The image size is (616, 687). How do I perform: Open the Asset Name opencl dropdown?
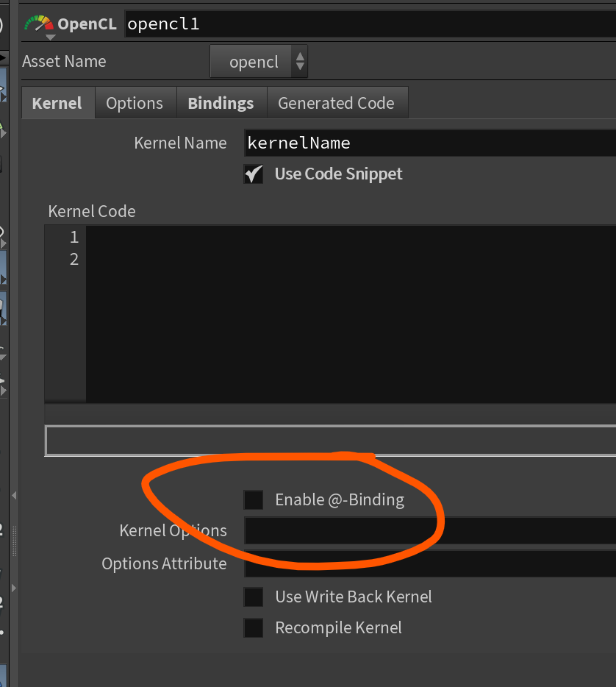tap(259, 62)
